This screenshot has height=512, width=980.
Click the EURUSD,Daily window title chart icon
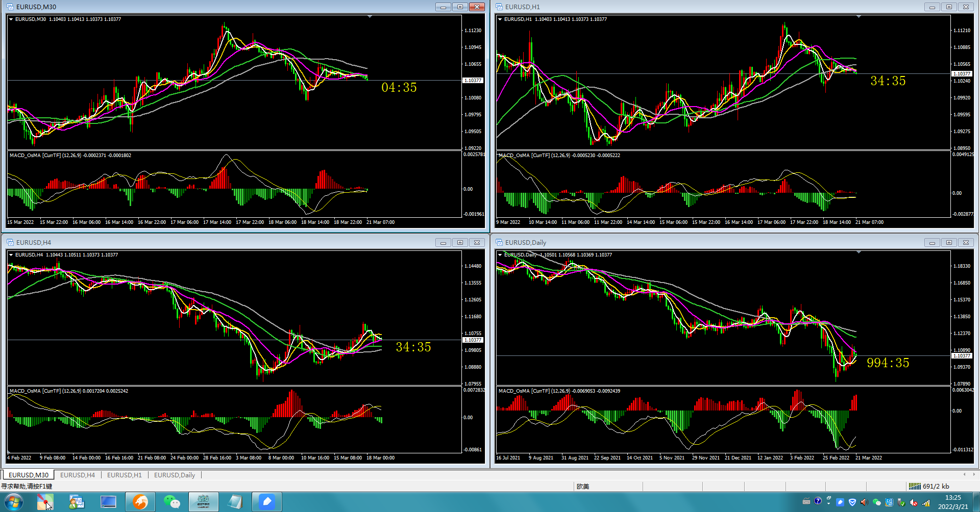click(x=499, y=243)
